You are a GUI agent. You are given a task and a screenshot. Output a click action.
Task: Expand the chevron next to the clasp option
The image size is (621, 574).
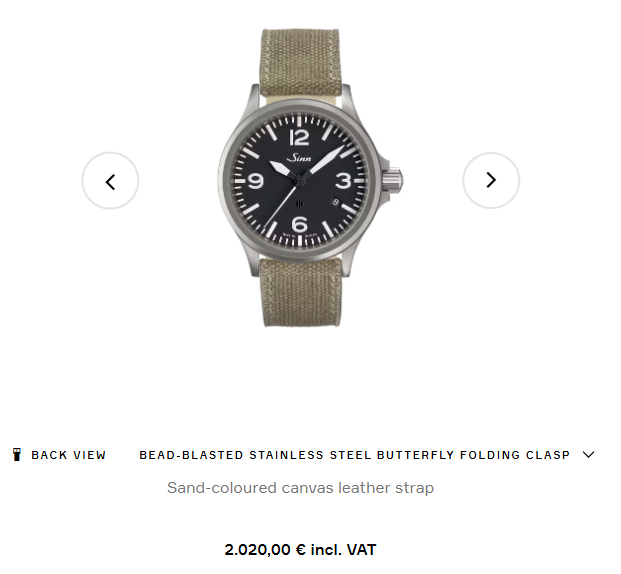point(589,454)
